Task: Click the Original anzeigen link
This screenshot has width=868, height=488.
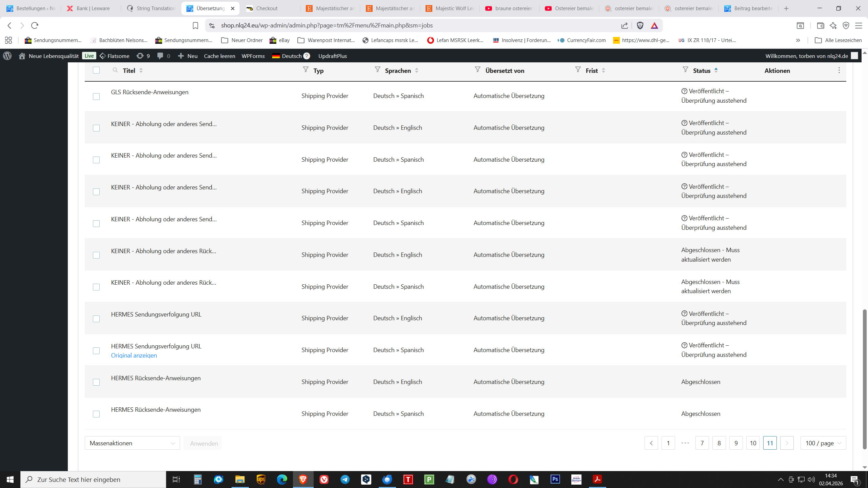Action: coord(134,355)
